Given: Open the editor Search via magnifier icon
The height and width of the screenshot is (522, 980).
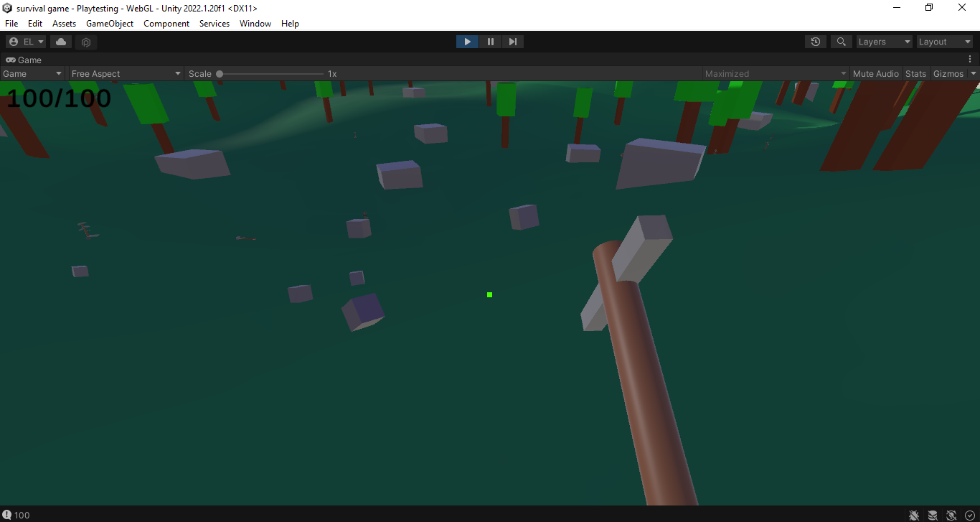Looking at the screenshot, I should (841, 42).
